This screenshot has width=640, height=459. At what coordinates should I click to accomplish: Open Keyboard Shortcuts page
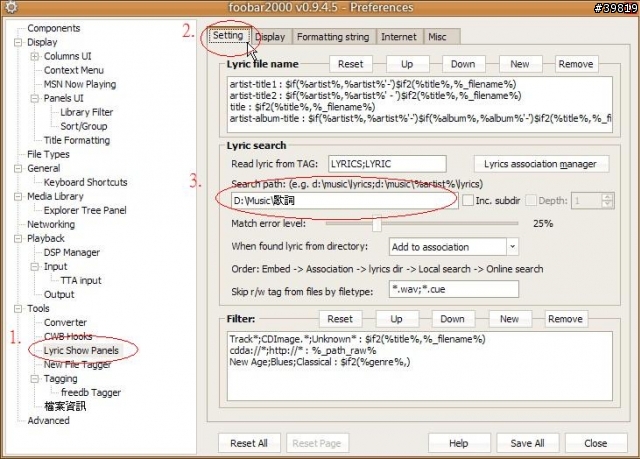[85, 182]
